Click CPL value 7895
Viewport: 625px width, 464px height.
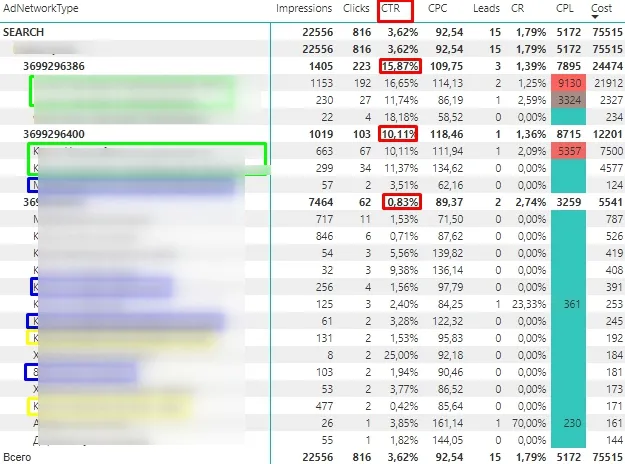click(569, 66)
